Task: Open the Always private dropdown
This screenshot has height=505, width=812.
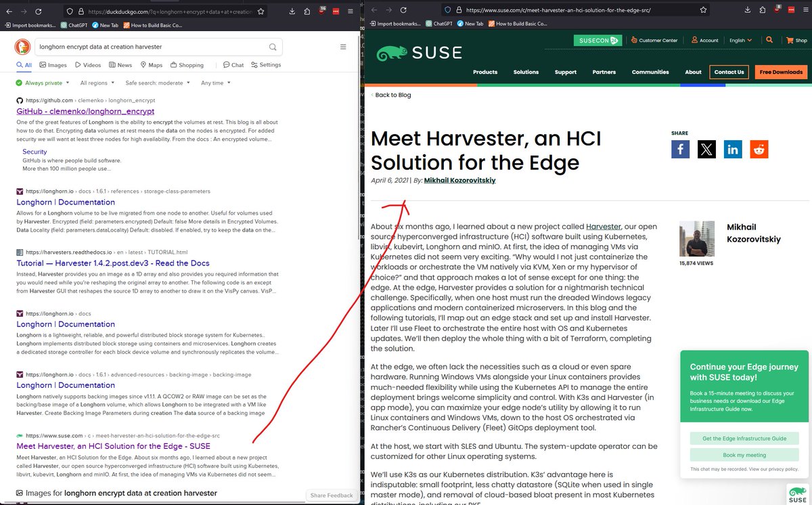Action: point(42,83)
